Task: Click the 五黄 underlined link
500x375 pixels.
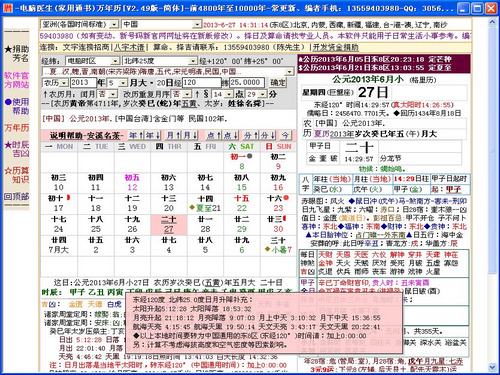Action: (189, 104)
